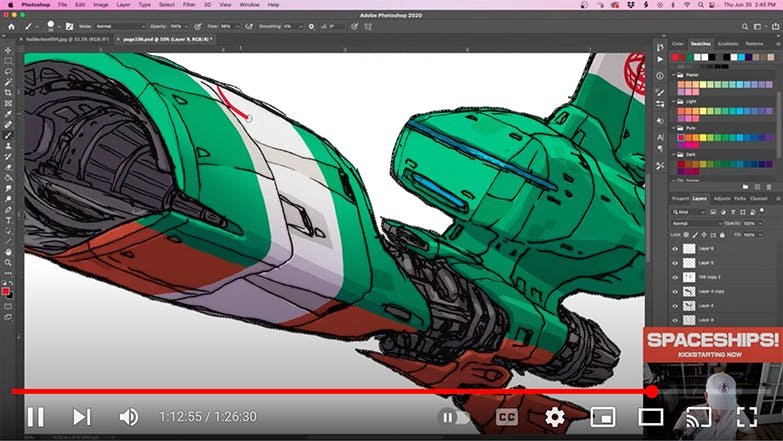Select the Brush tool in toolbox
This screenshot has height=441, width=783.
8,135
